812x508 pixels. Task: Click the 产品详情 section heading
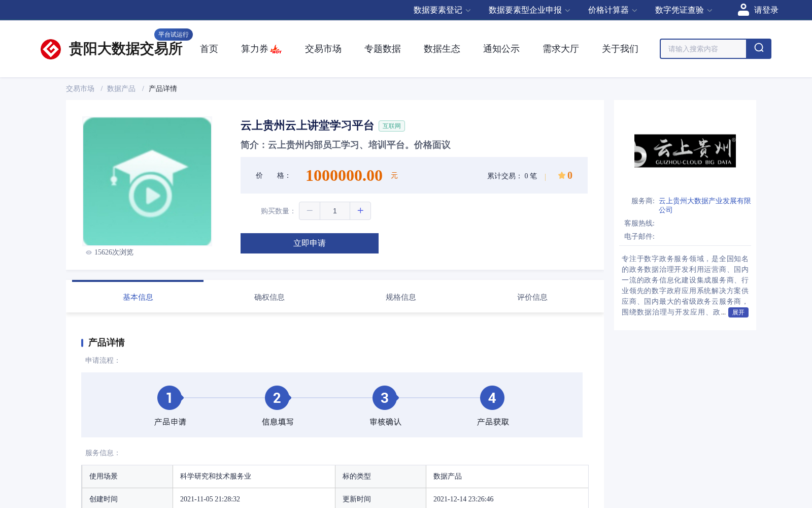(107, 342)
